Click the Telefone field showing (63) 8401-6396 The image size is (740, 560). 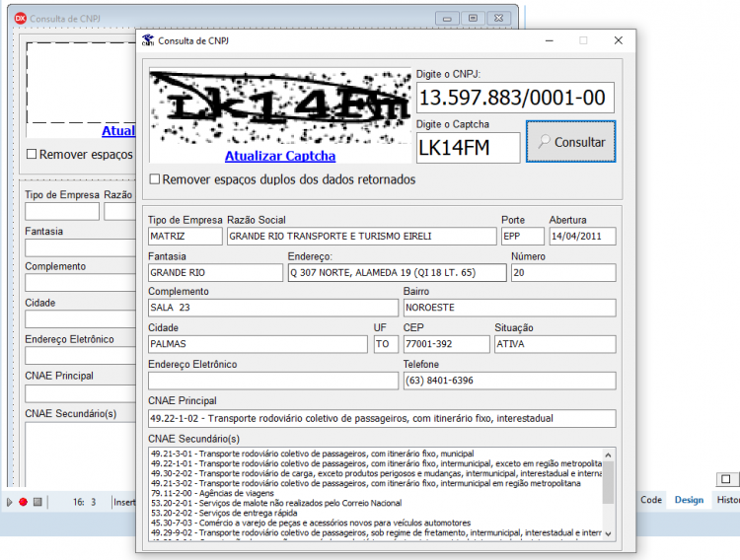[x=509, y=381]
